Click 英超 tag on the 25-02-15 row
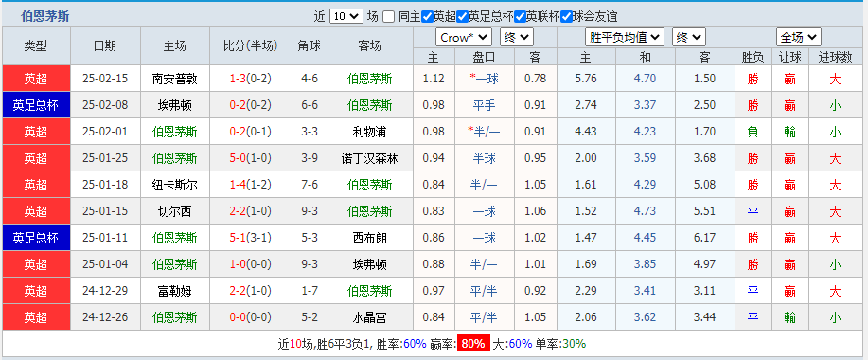The height and width of the screenshot is (360, 868). tap(36, 79)
